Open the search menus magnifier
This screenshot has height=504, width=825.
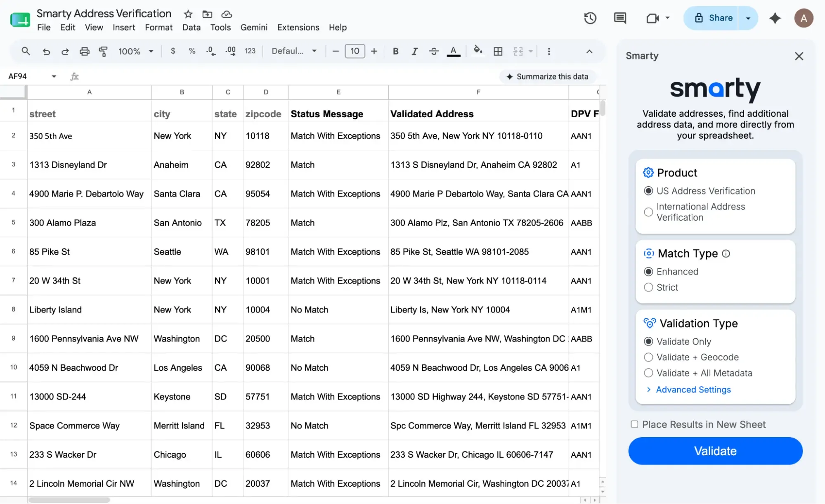coord(26,51)
